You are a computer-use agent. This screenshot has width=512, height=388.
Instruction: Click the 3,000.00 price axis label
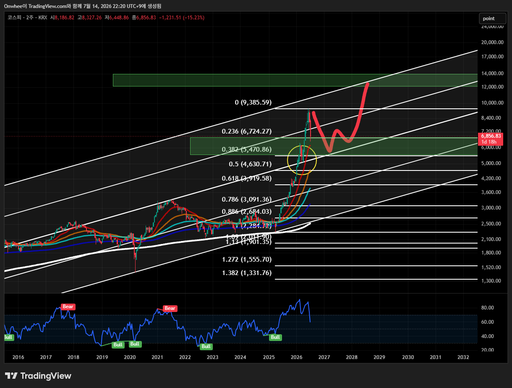tap(491, 207)
